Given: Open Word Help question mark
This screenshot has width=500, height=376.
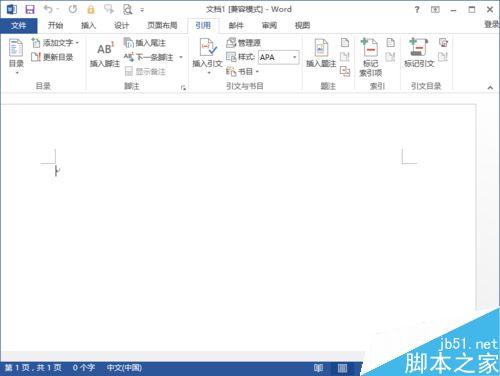Looking at the screenshot, I should click(x=417, y=10).
